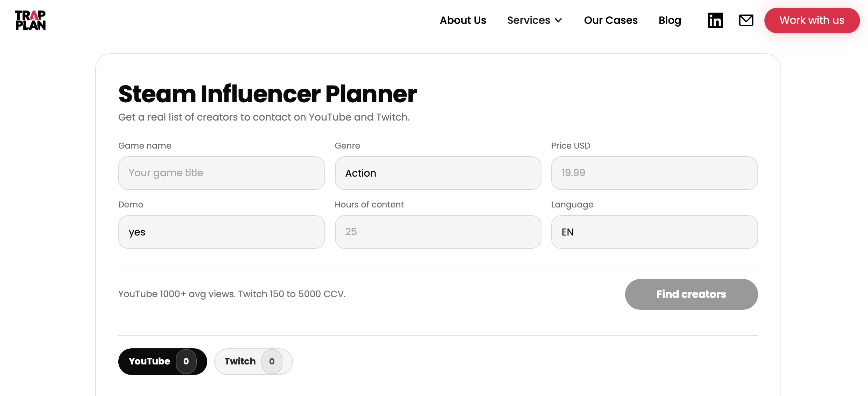
Task: Click the Find creators button
Action: [691, 294]
